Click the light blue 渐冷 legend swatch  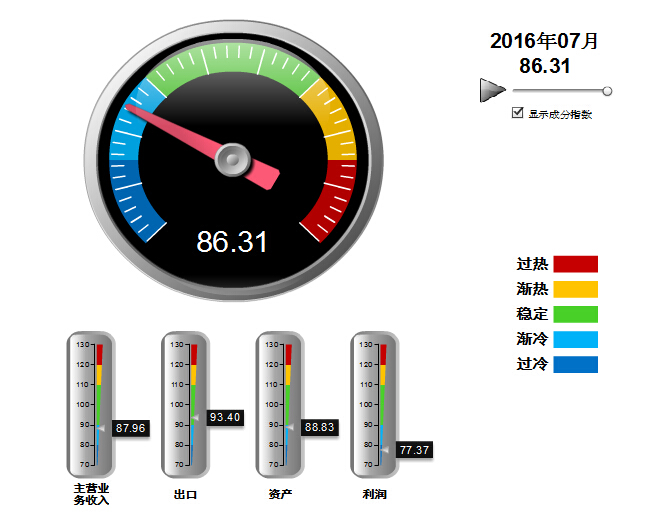(x=575, y=339)
